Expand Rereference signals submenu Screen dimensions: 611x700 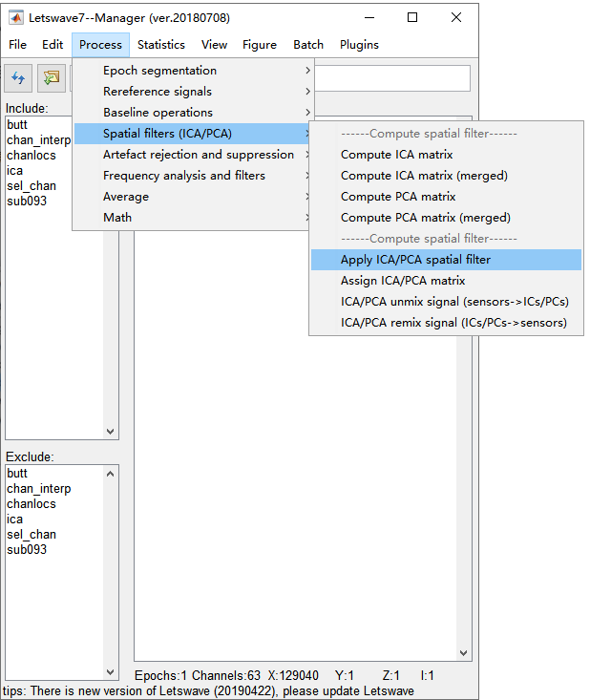pyautogui.click(x=192, y=92)
